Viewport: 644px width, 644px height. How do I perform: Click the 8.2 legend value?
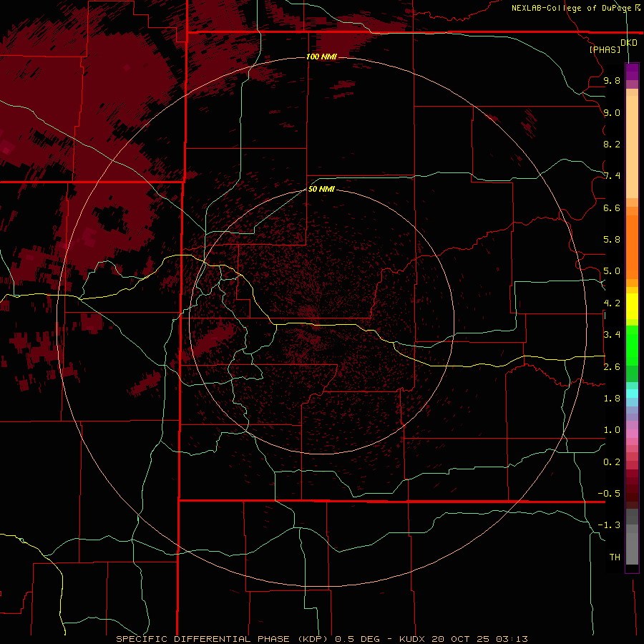click(612, 144)
